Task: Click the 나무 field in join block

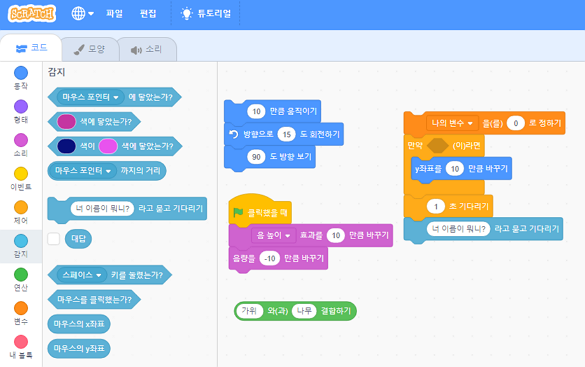Action: pyautogui.click(x=304, y=311)
